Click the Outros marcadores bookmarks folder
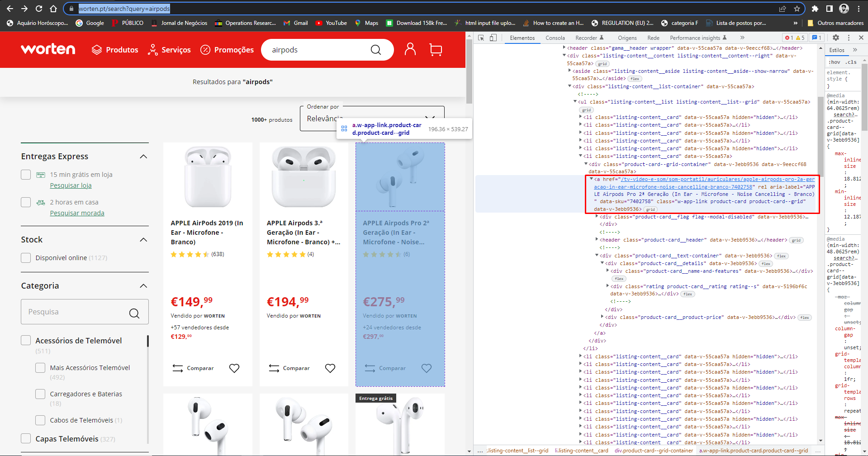The width and height of the screenshot is (868, 456). [x=836, y=23]
